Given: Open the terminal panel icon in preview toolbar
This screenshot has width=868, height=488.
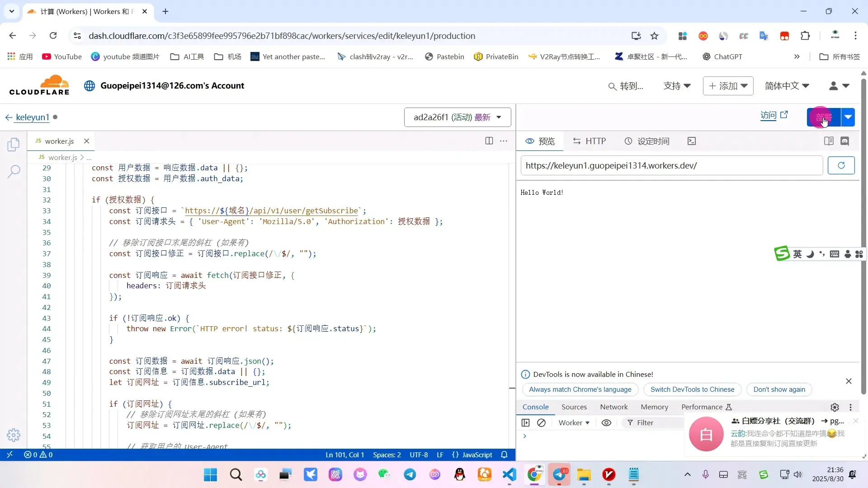Looking at the screenshot, I should point(691,141).
